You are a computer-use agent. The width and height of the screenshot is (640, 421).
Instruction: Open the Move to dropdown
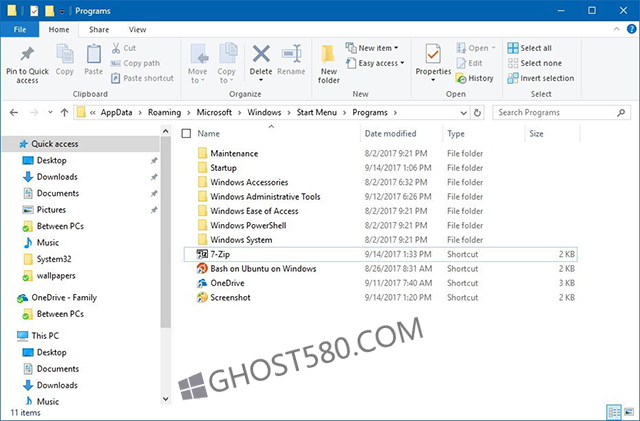click(x=198, y=76)
